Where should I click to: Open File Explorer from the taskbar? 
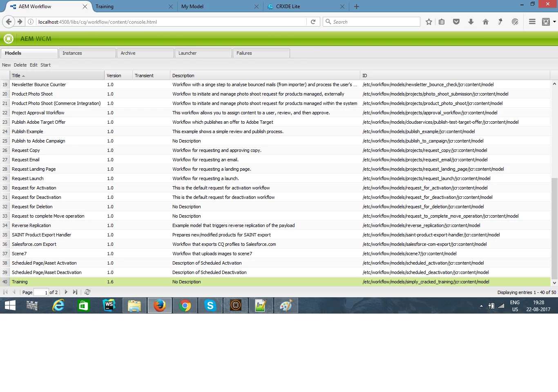pyautogui.click(x=134, y=305)
